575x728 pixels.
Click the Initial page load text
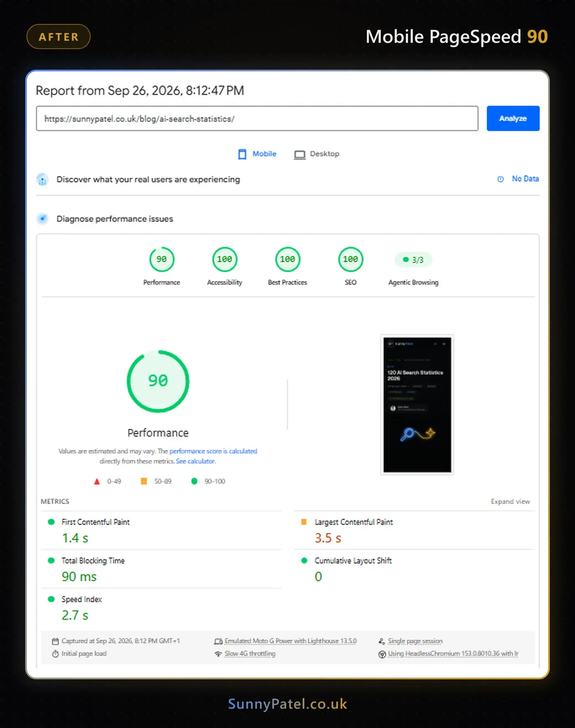[x=84, y=654]
